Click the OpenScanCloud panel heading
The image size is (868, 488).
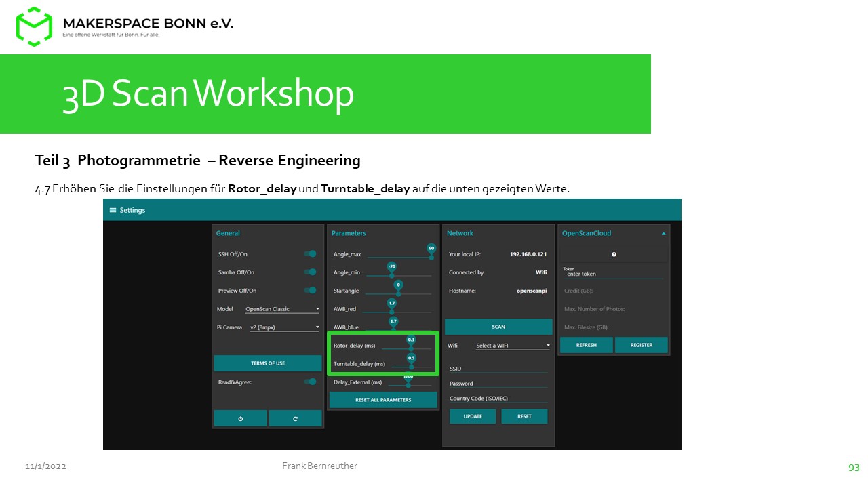click(587, 233)
